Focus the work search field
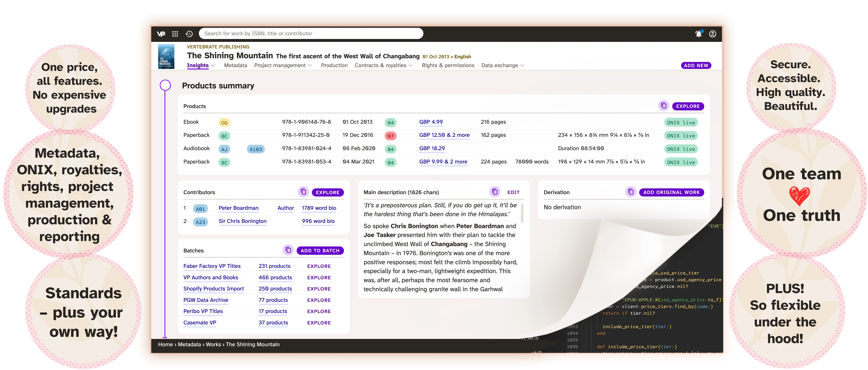 pos(310,33)
